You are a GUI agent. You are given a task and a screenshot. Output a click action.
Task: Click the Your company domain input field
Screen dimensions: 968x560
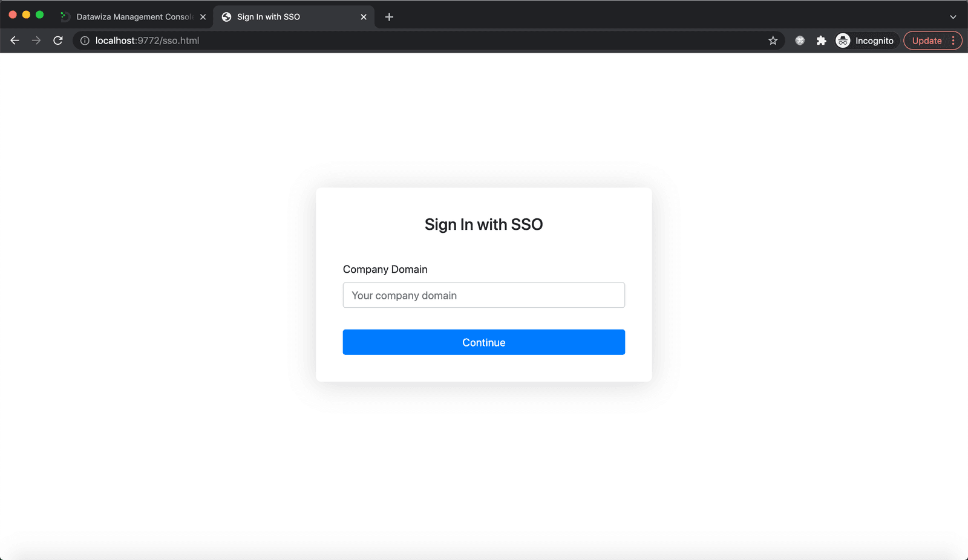click(x=484, y=295)
